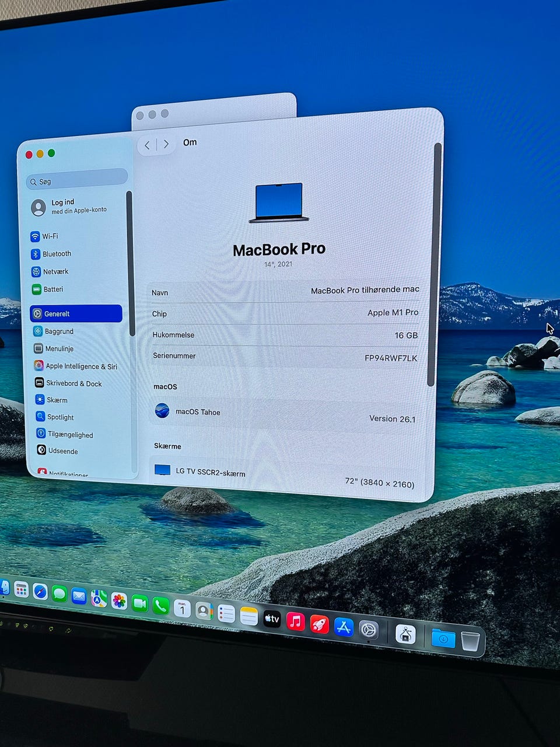The height and width of the screenshot is (747, 560).
Task: Open Reminders from the Dock
Action: (x=226, y=614)
